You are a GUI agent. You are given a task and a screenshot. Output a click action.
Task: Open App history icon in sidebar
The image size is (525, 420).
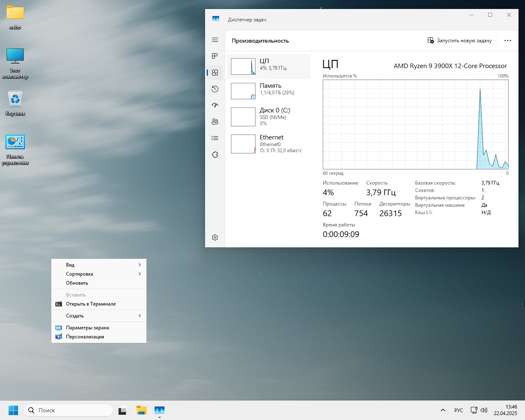point(215,89)
